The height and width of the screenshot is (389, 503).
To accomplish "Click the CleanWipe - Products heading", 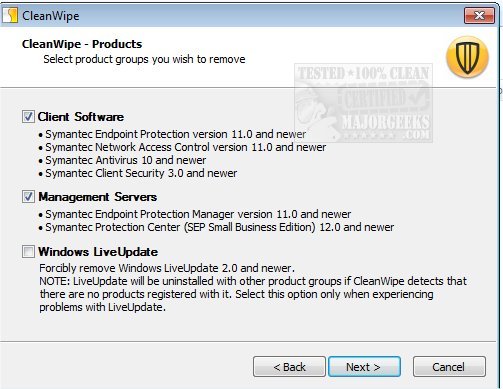I will coord(82,44).
